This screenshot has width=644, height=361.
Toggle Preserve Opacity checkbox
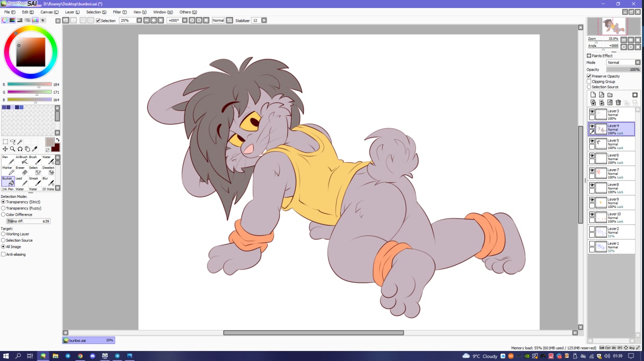coord(589,76)
